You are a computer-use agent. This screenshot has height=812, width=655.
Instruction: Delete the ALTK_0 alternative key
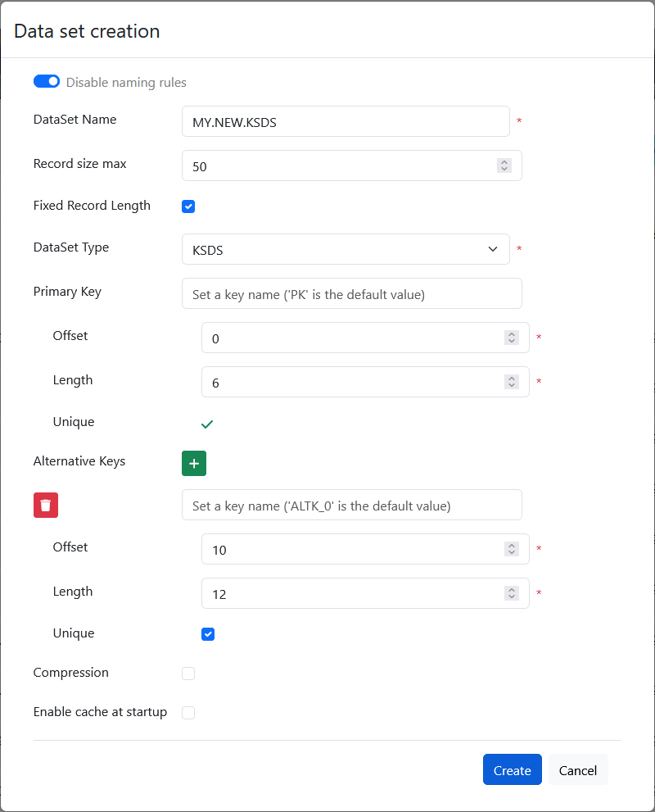[45, 505]
